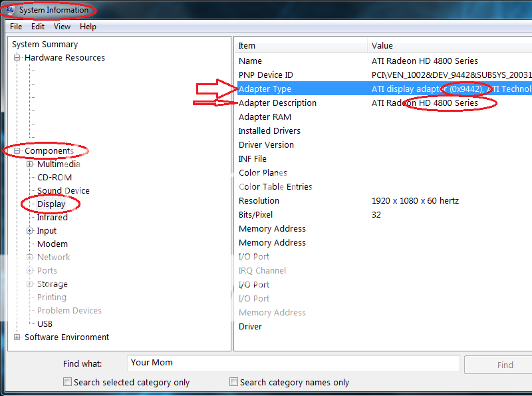
Task: Select the Adapter RAM row
Action: point(384,117)
